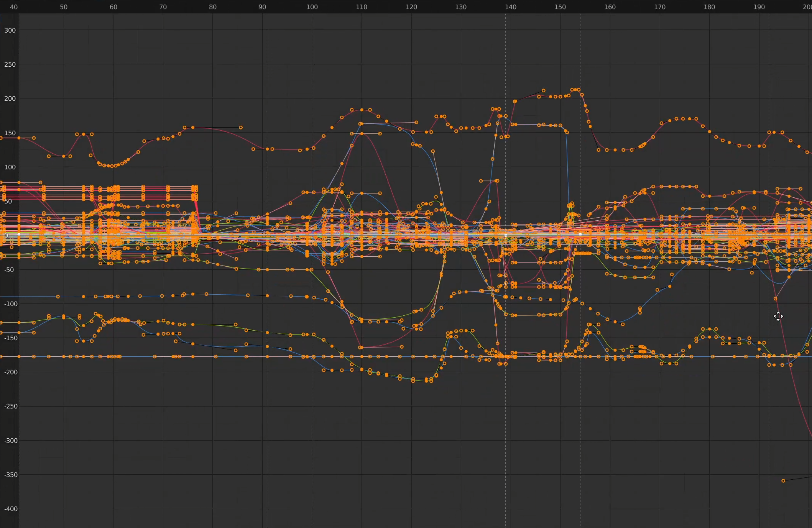The image size is (812, 528).
Task: Click frame 150 on the top ruler
Action: (x=560, y=7)
